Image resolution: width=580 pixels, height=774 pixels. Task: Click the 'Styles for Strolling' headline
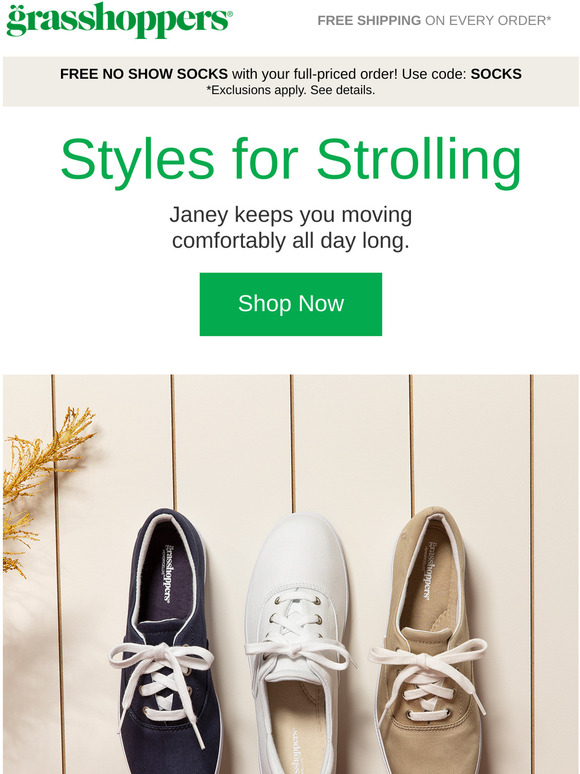coord(290,160)
